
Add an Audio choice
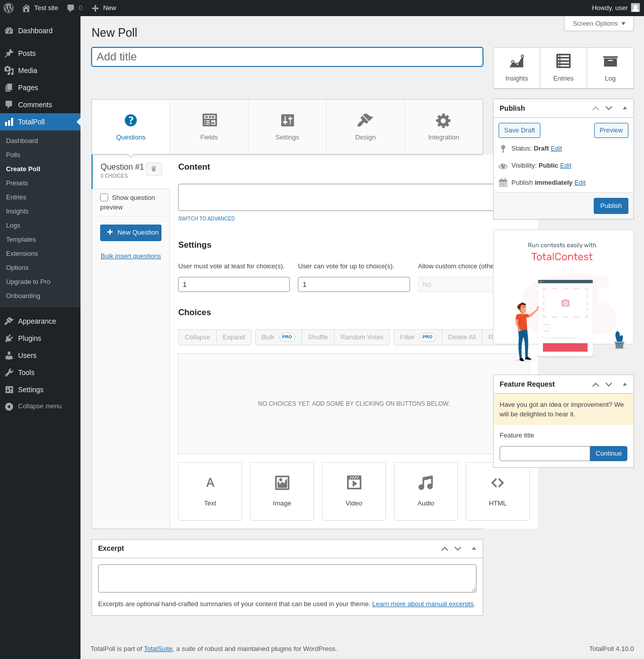(426, 491)
